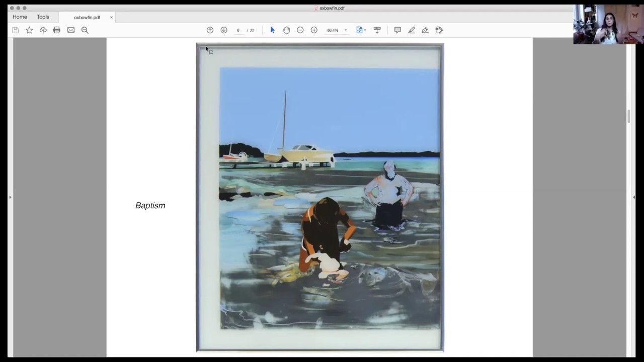Expand the left navigation pane arrow
This screenshot has width=644, height=362.
pyautogui.click(x=10, y=197)
